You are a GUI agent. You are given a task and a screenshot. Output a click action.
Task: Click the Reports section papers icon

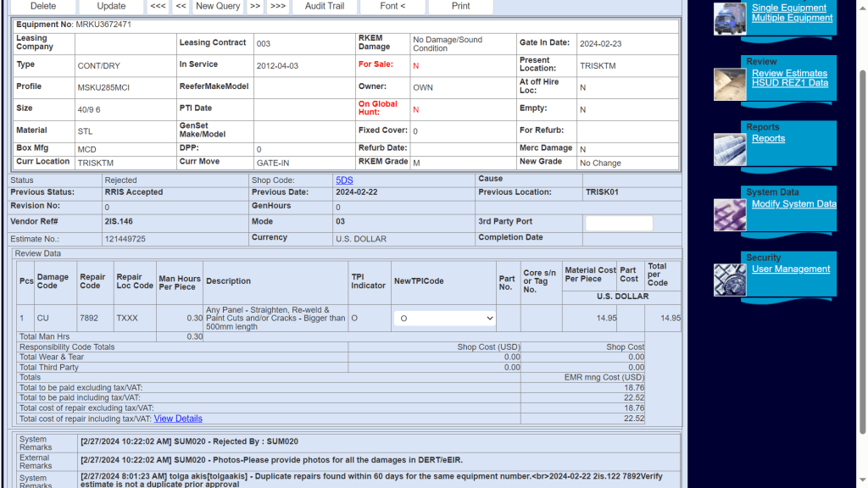730,149
